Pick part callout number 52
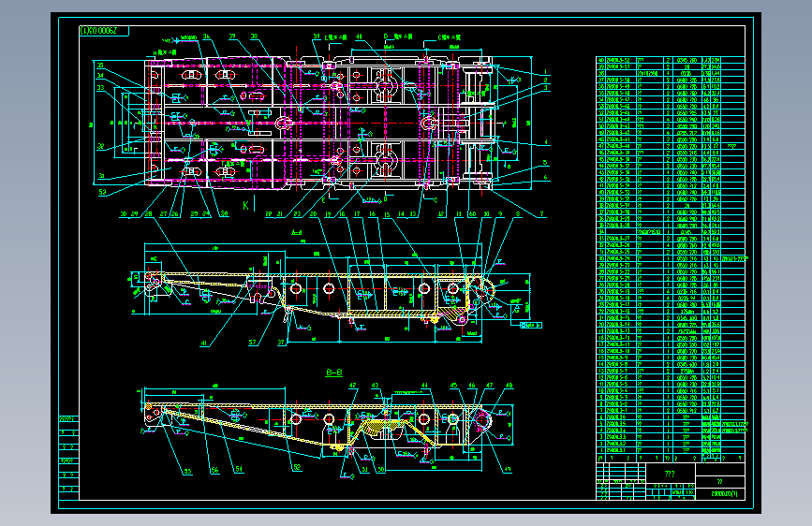 point(297,467)
